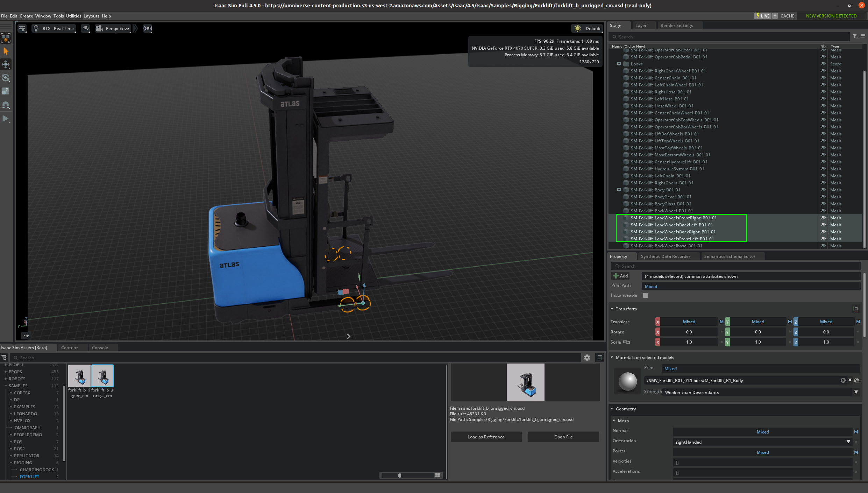The height and width of the screenshot is (493, 868).
Task: Open the Orientation rightHanded dropdown
Action: click(x=848, y=442)
